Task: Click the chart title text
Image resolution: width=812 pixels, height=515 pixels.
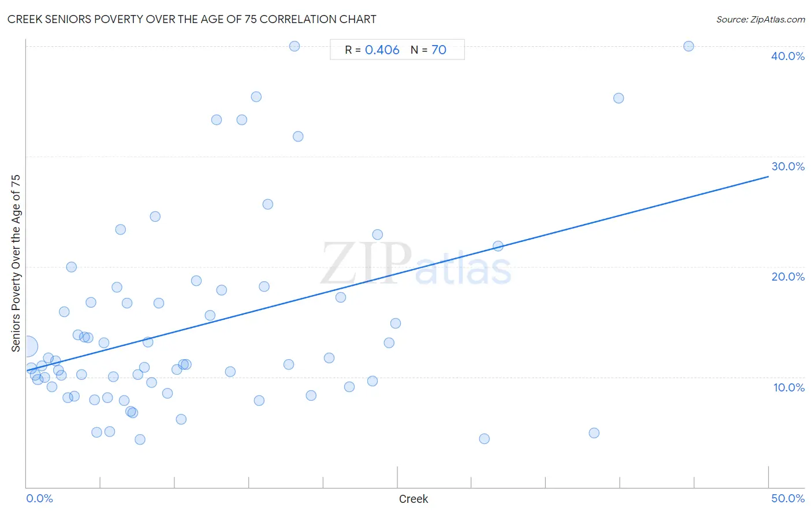Action: click(192, 19)
